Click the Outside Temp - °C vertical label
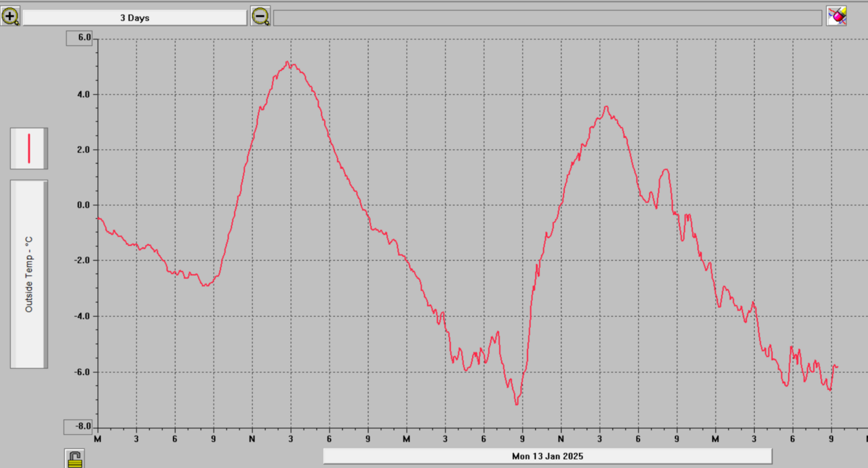868x468 pixels. tap(29, 274)
